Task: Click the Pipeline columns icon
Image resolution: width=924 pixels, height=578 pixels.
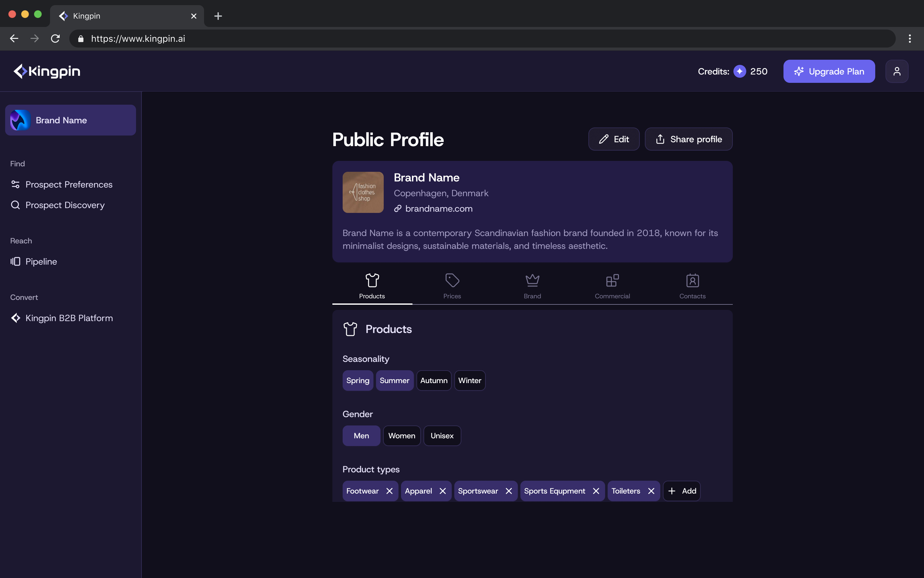Action: click(15, 261)
